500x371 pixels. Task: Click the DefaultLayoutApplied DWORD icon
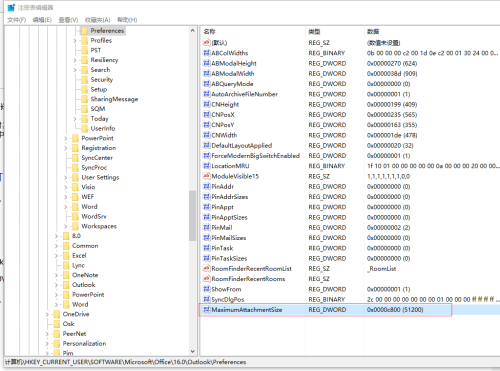(207, 145)
